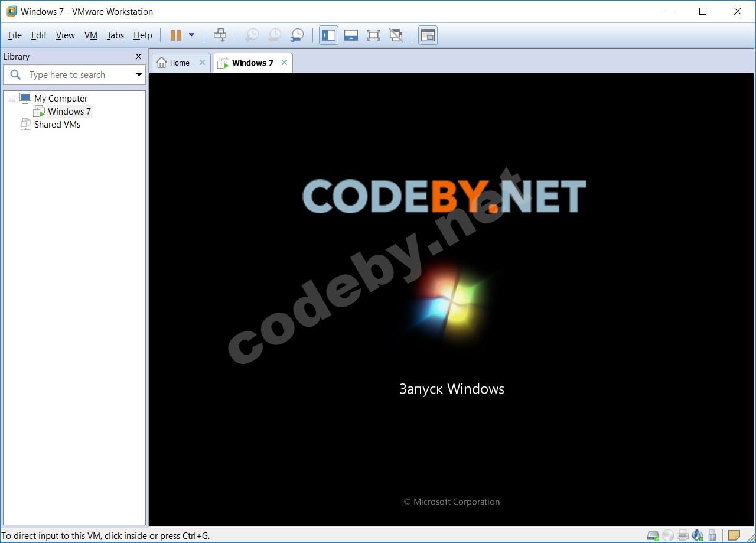
Task: Toggle the console view button
Action: (427, 35)
